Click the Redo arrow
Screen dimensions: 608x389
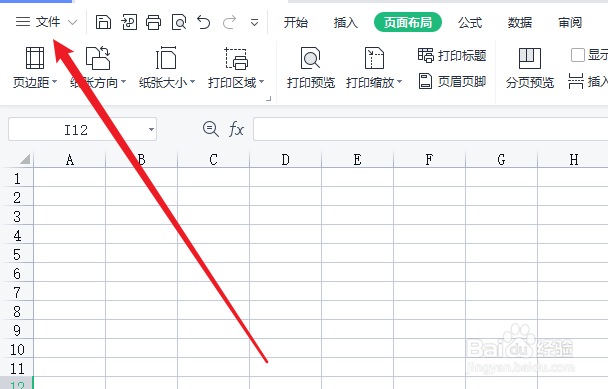pos(229,22)
